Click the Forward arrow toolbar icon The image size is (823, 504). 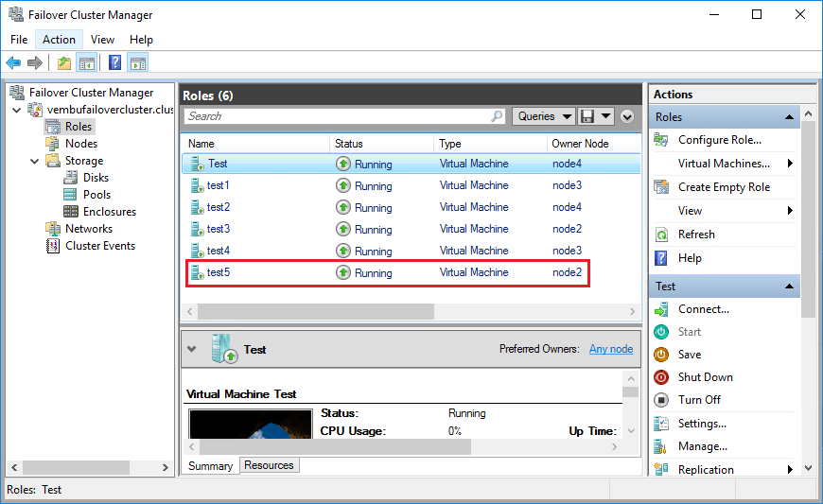tap(35, 63)
